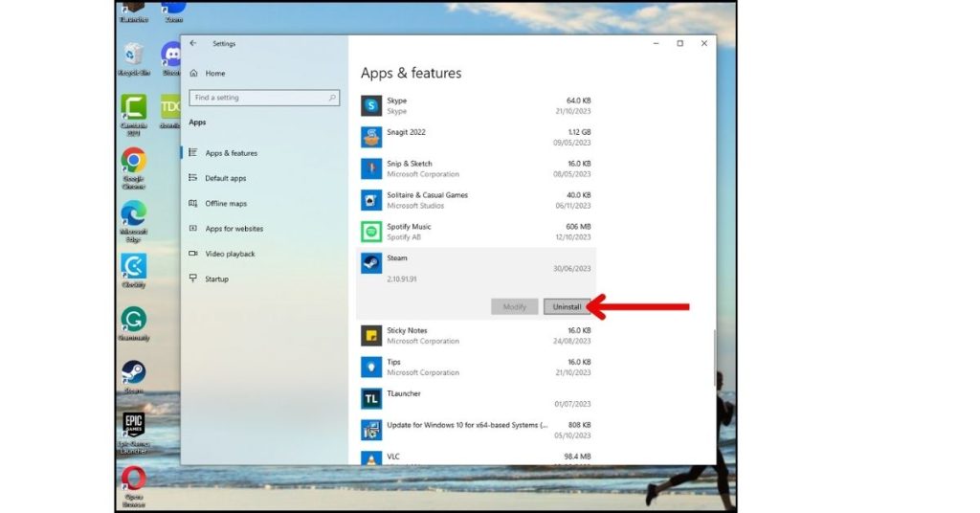This screenshot has width=980, height=513.
Task: Click the Steam icon in the apps list
Action: coord(371,263)
